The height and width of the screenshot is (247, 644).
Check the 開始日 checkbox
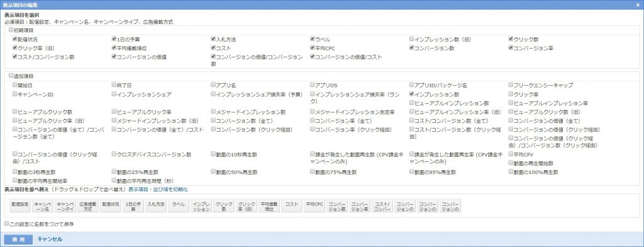[x=15, y=85]
